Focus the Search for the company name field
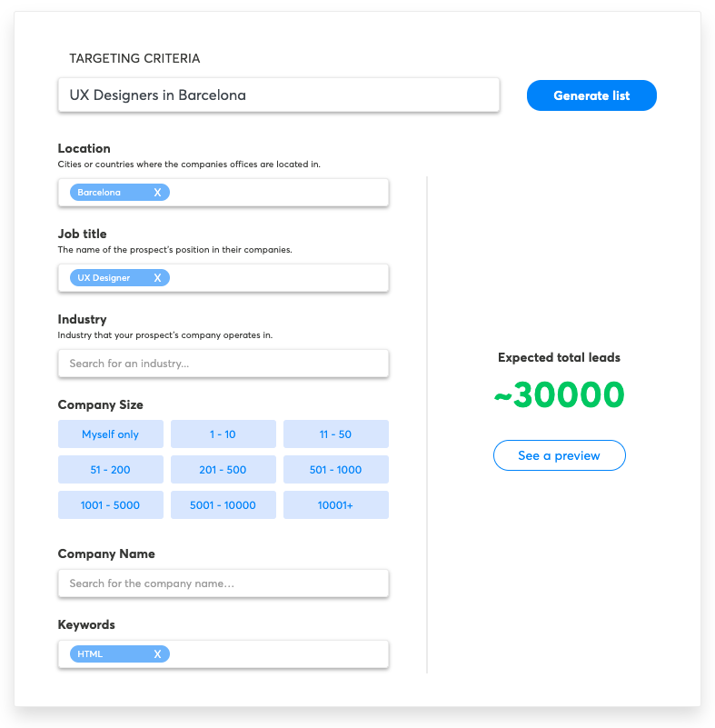This screenshot has height=728, width=715. 223,583
